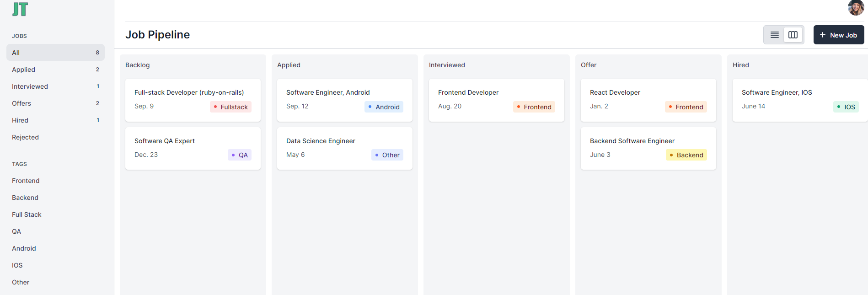
Task: Switch to board columns view
Action: point(793,35)
